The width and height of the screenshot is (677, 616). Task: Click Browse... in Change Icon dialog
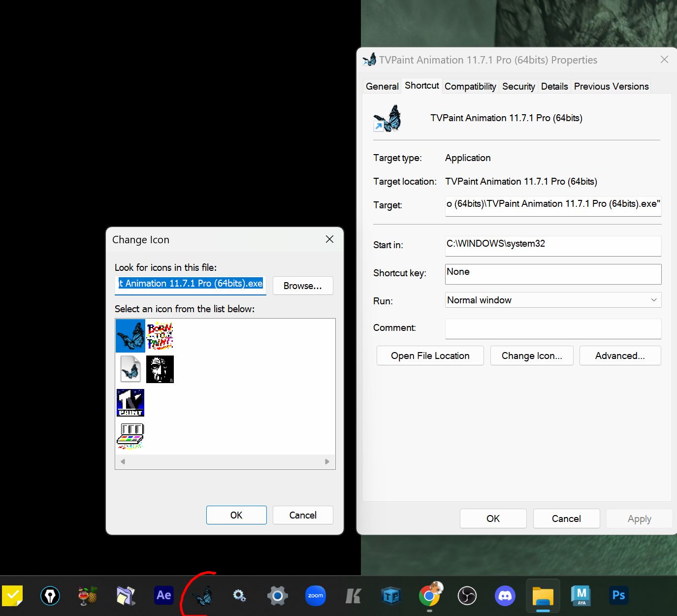pyautogui.click(x=303, y=286)
